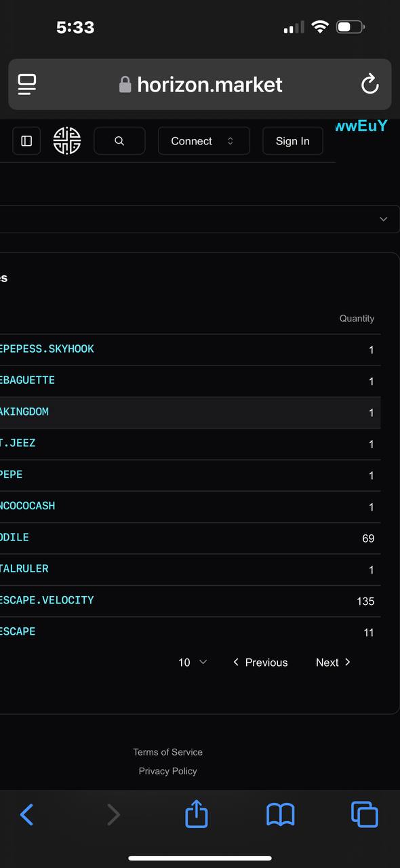400x868 pixels.
Task: Open the Terms of Service link
Action: click(x=167, y=752)
